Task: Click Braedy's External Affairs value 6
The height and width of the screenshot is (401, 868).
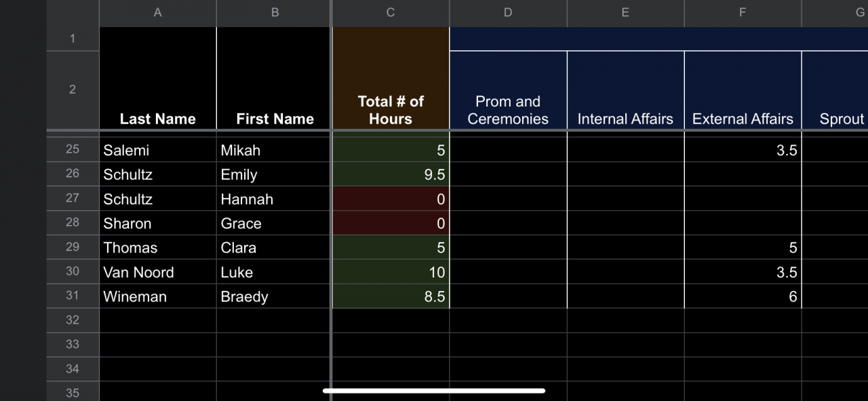Action: coord(743,297)
